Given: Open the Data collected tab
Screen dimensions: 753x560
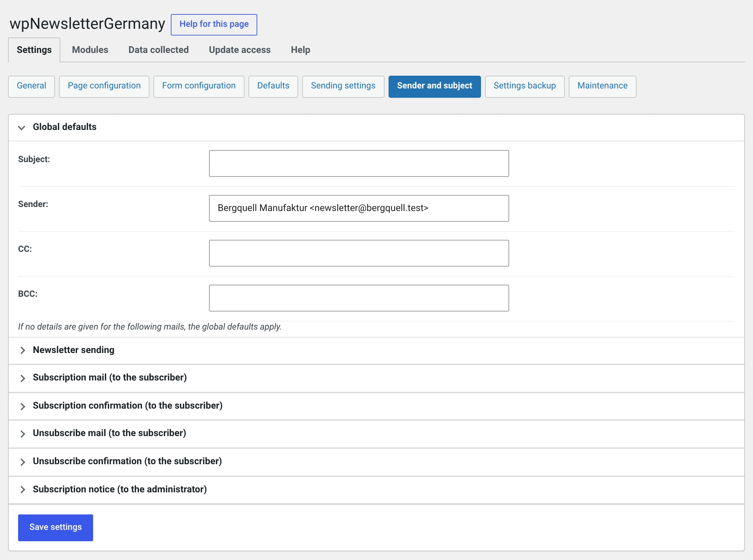Looking at the screenshot, I should tap(158, 50).
